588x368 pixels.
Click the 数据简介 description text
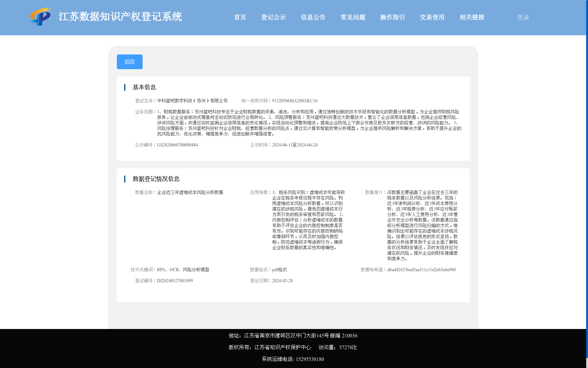pyautogui.click(x=422, y=226)
